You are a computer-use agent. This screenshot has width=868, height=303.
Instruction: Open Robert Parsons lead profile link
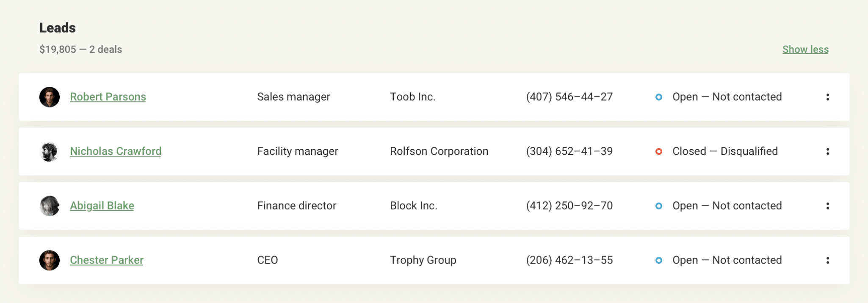pos(108,97)
